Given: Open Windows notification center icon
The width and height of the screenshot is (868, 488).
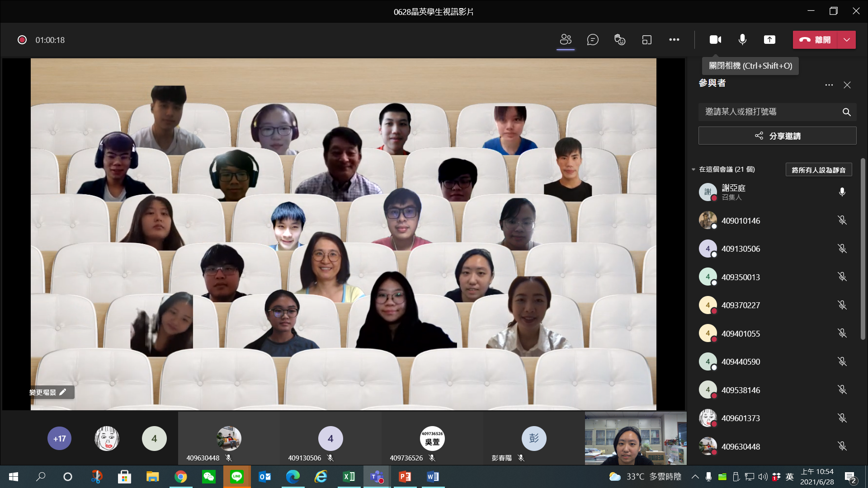Looking at the screenshot, I should pyautogui.click(x=850, y=477).
